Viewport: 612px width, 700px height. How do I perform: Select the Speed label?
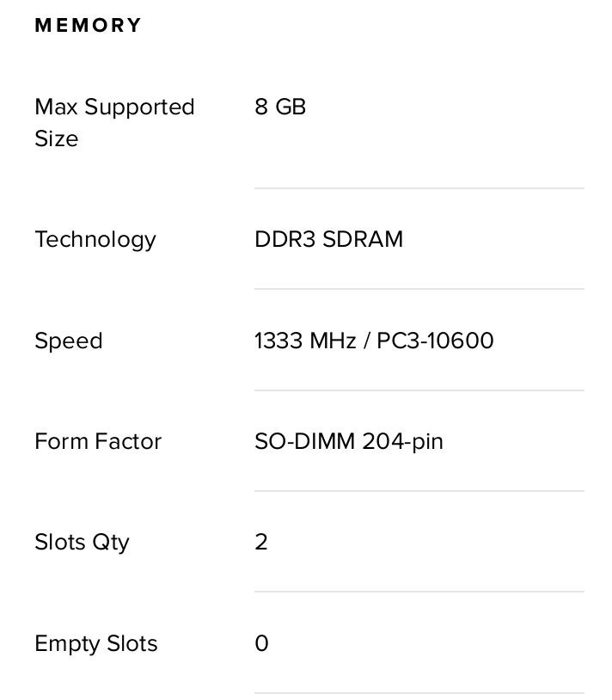tap(69, 341)
